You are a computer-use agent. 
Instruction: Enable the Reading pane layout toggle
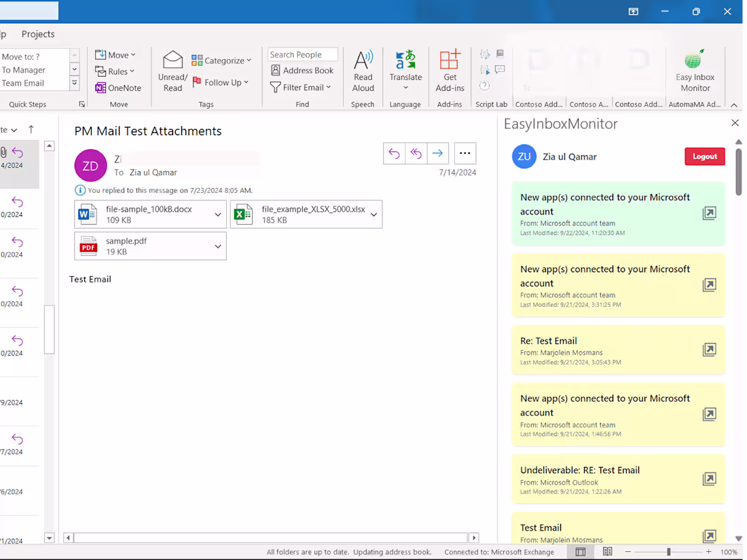[581, 551]
